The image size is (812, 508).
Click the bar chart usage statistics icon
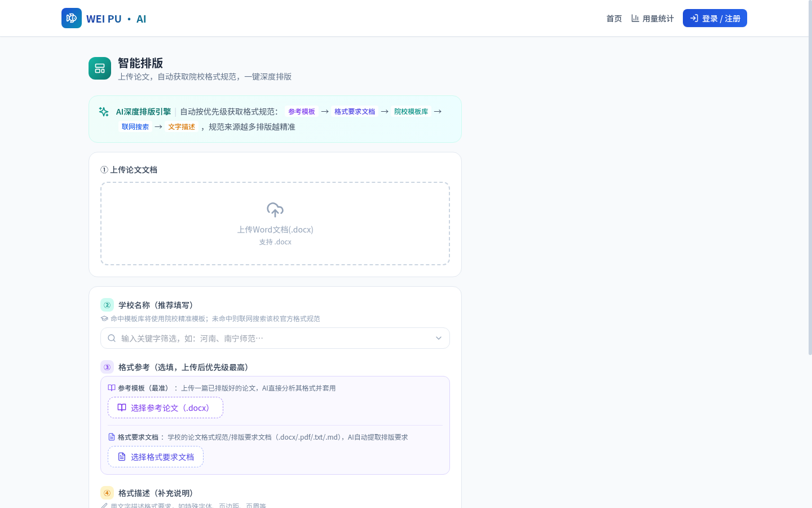635,18
